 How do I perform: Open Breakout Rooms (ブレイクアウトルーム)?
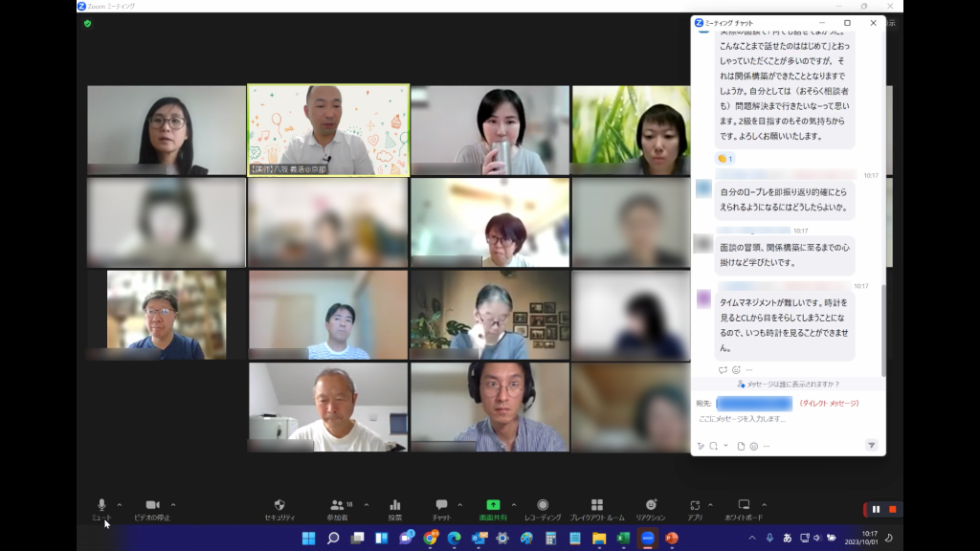[x=596, y=508]
